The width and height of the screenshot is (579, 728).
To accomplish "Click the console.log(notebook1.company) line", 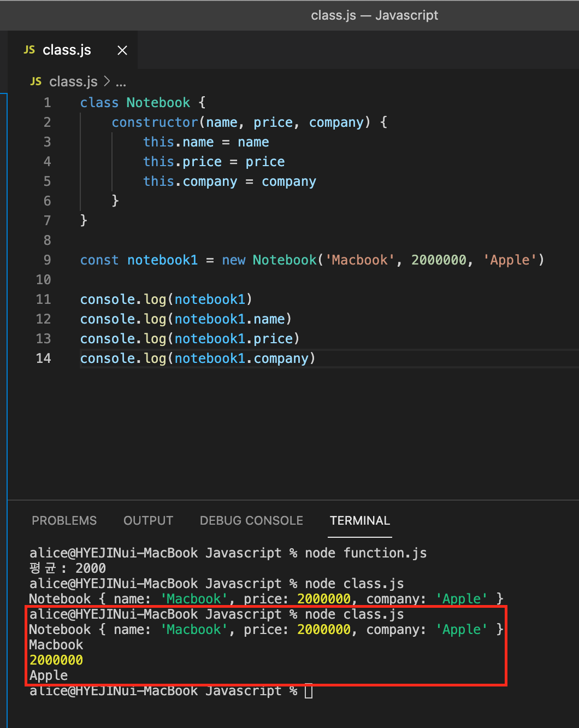I will (x=198, y=359).
